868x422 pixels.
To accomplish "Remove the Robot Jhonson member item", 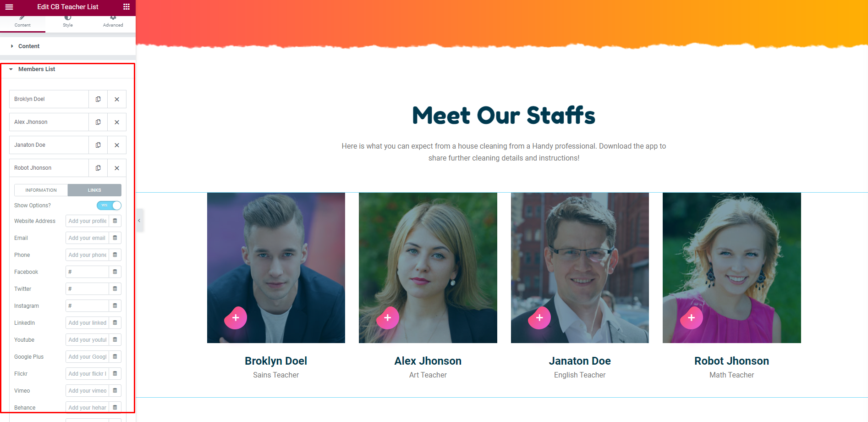I will 117,168.
